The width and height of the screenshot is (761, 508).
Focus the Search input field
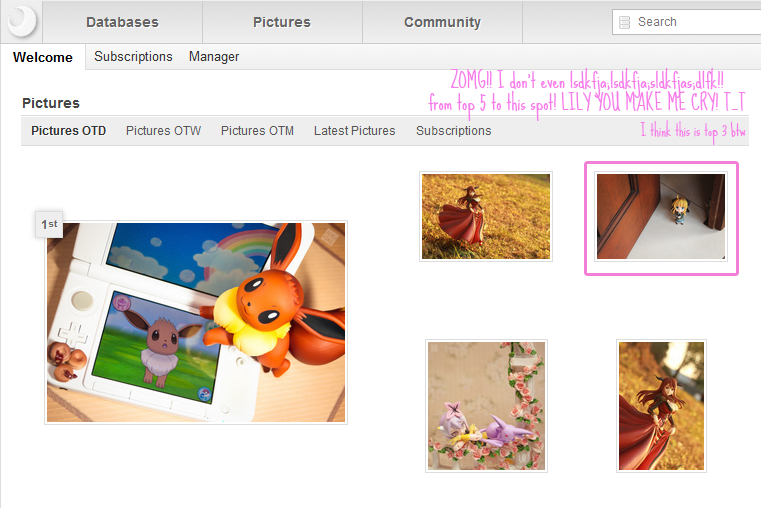[x=687, y=22]
